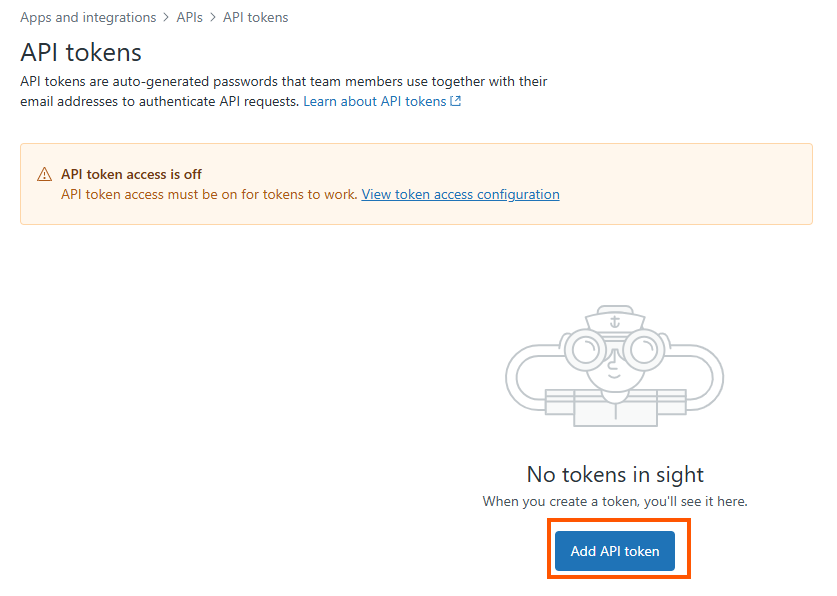Viewport: 837px width, 596px height.
Task: Click the chevron after Apps and integrations
Action: [x=166, y=18]
